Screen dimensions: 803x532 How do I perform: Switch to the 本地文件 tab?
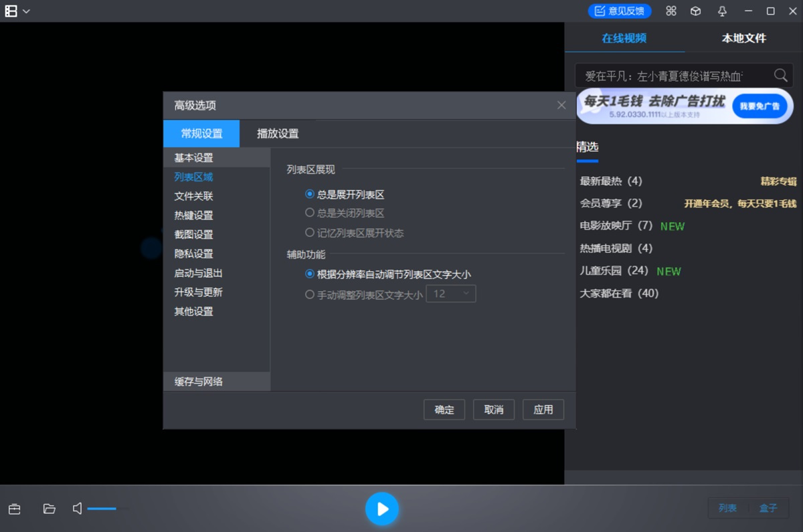coord(744,38)
